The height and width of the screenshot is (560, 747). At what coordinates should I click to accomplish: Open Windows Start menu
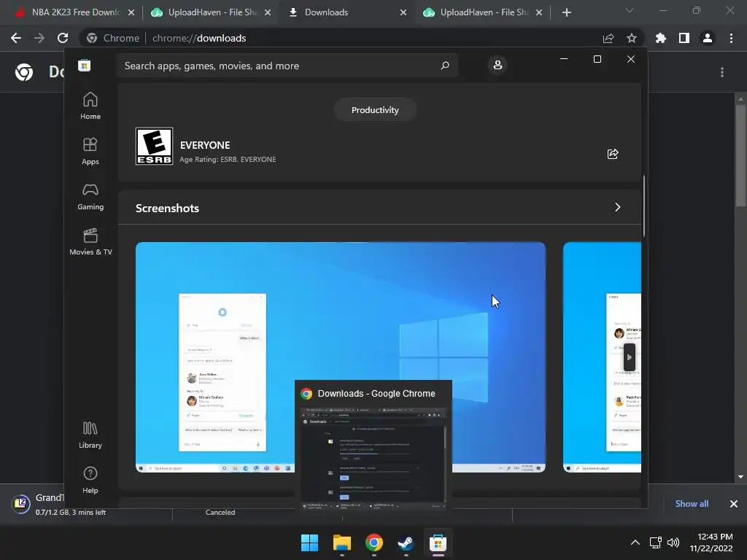pos(309,542)
